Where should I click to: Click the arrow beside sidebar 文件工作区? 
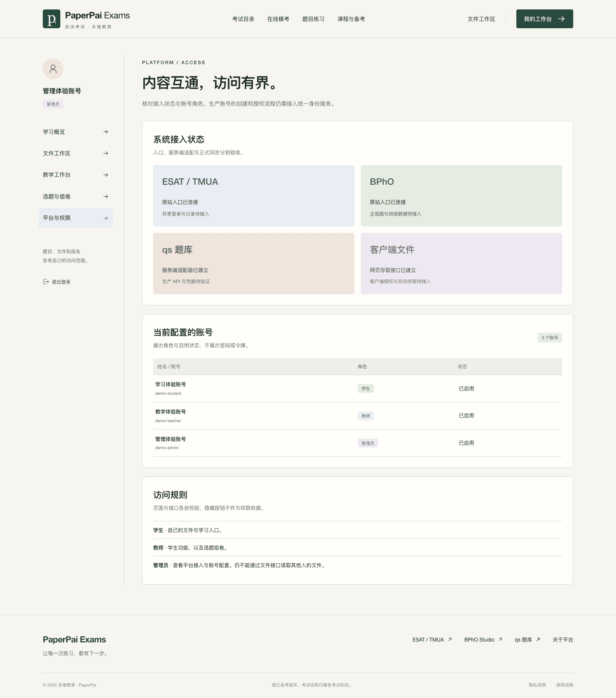[x=106, y=153]
